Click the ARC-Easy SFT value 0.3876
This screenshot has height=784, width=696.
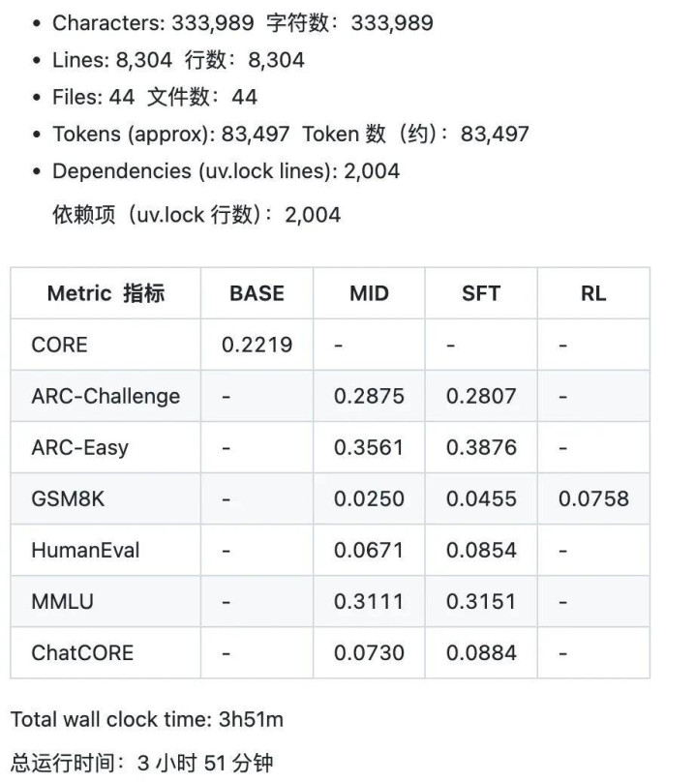pyautogui.click(x=481, y=447)
